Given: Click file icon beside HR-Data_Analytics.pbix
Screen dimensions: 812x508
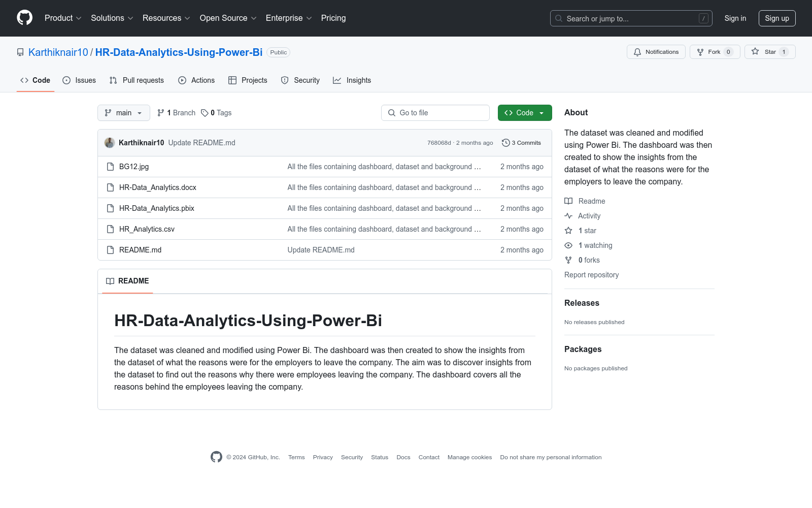Looking at the screenshot, I should tap(110, 208).
